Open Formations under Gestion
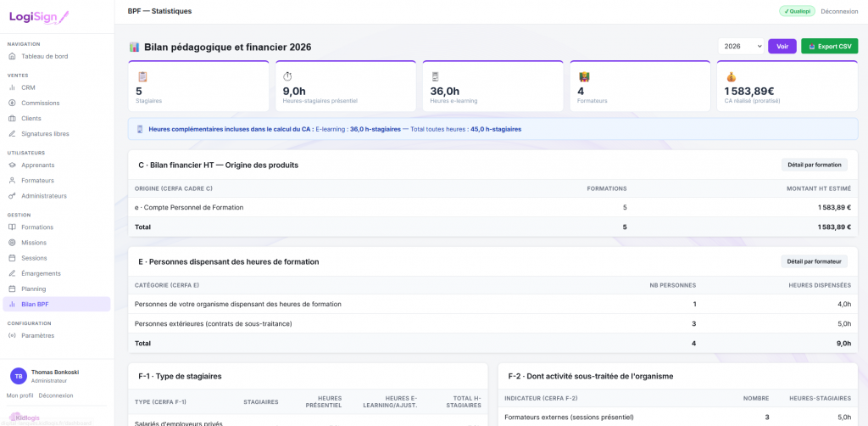Image resolution: width=868 pixels, height=426 pixels. [57, 227]
